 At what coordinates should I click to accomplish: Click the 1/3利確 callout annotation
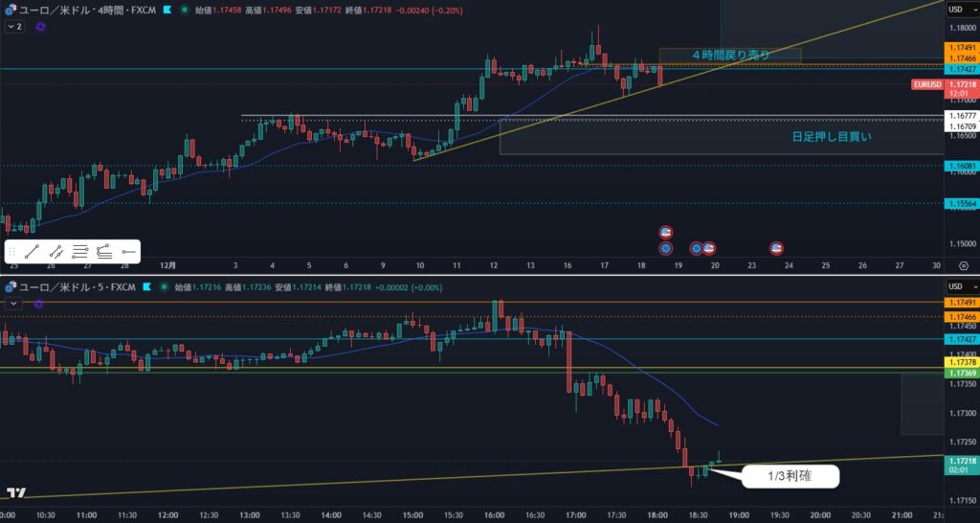tap(790, 474)
